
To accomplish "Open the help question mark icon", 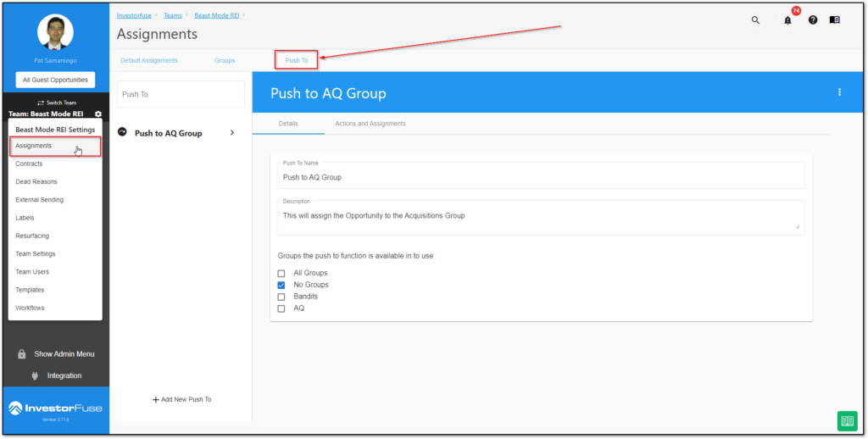I will coord(813,20).
